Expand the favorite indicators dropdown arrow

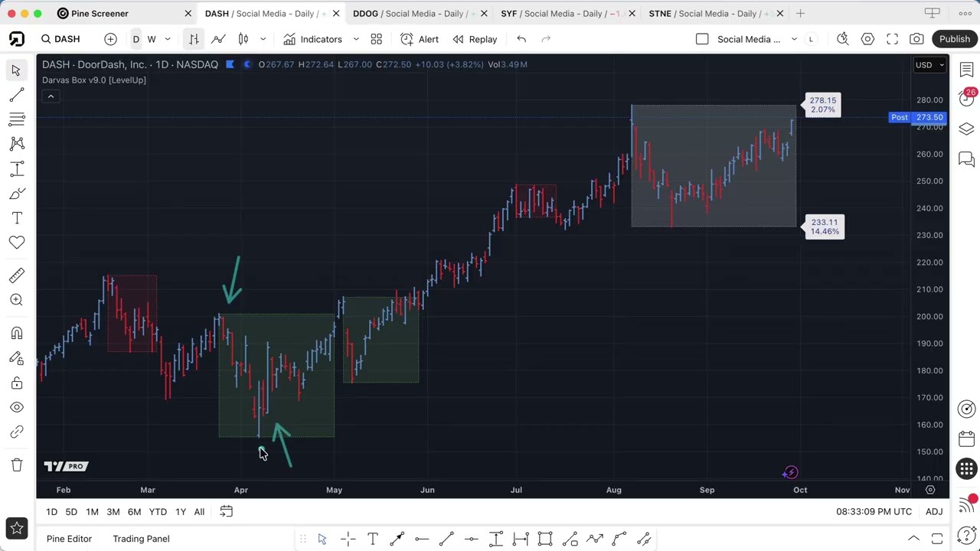click(x=356, y=39)
